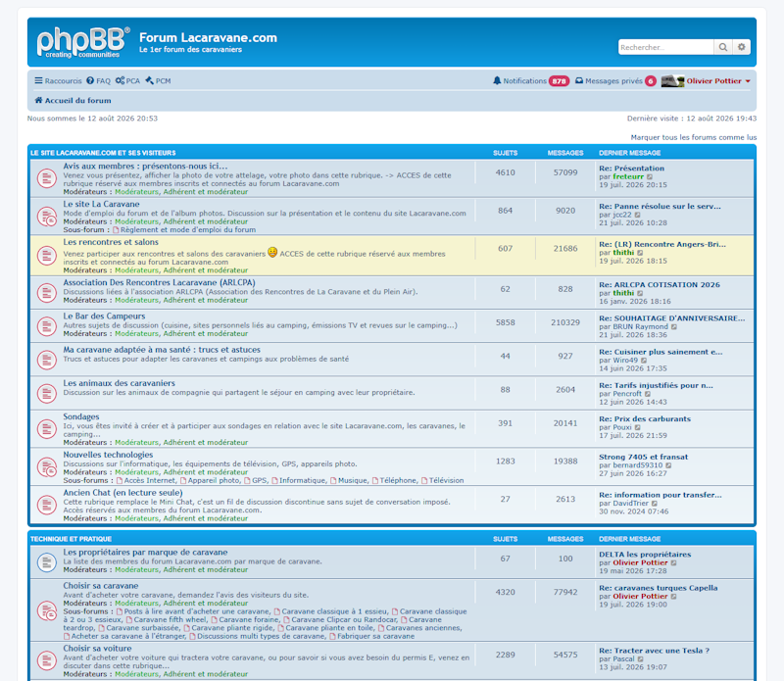Click forum icon for Ancien Chat
Viewport: 784px width, 681px height.
click(47, 505)
